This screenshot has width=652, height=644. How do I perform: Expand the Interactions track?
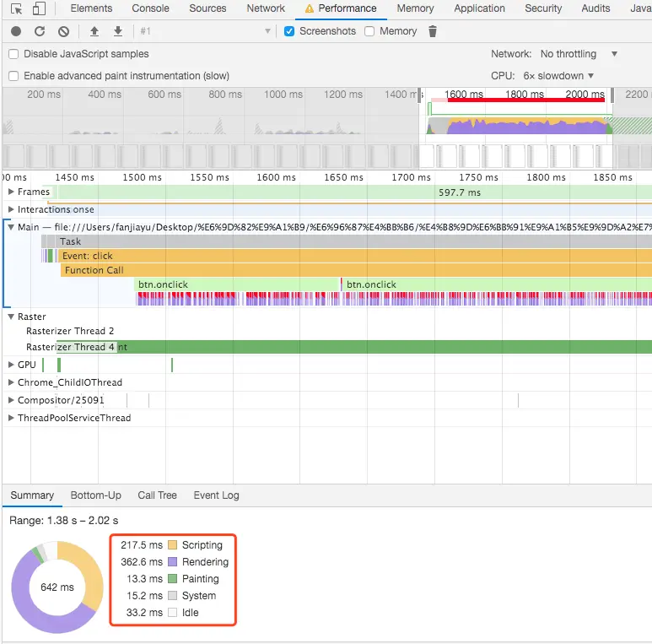(x=11, y=209)
